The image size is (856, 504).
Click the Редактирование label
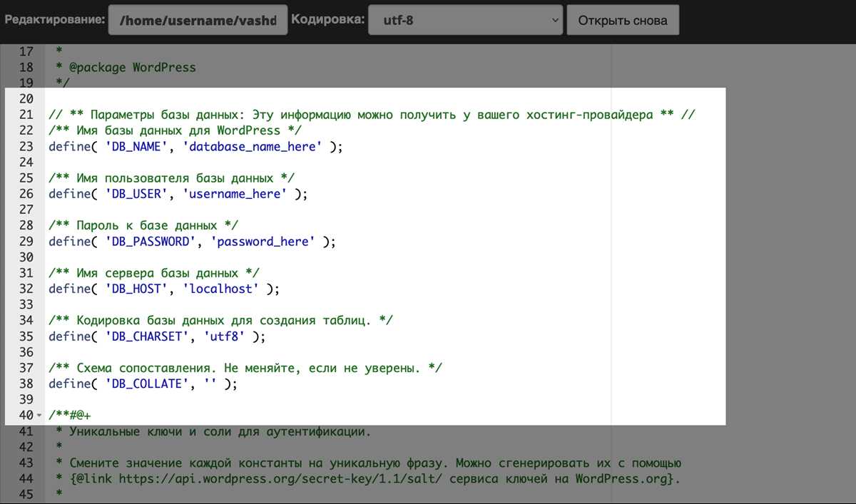[54, 20]
